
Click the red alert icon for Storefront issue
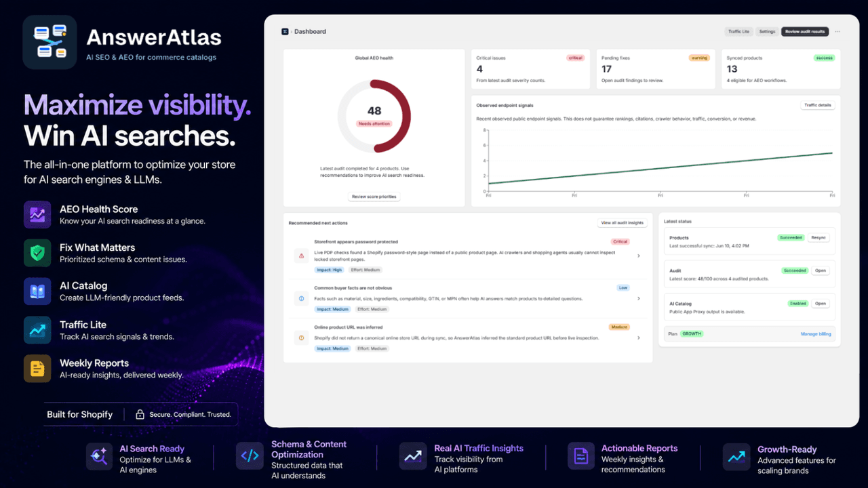(x=301, y=256)
